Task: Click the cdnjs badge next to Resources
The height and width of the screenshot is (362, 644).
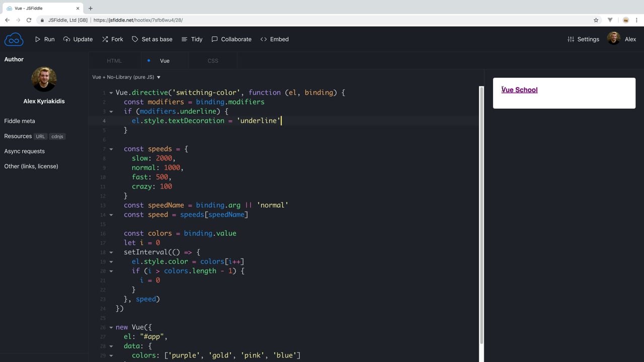Action: [57, 137]
